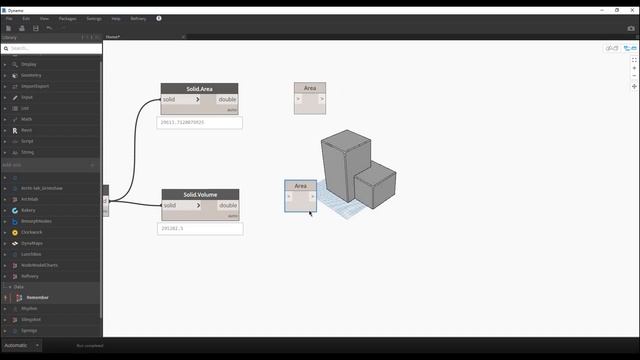This screenshot has height=360, width=640.
Task: Click the double output port of Solid.Area
Action: click(x=227, y=100)
